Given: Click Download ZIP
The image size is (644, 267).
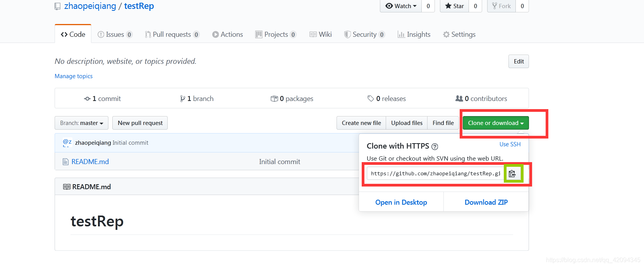Looking at the screenshot, I should tap(486, 202).
